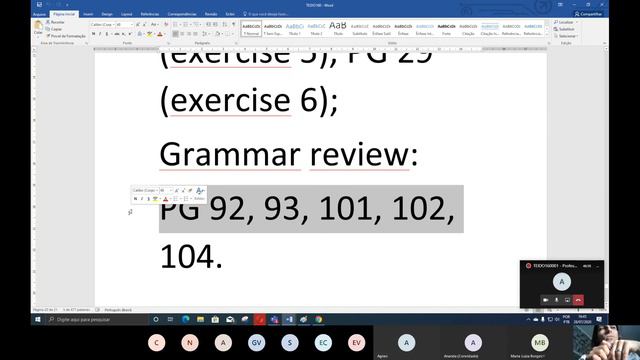Click the Text Effects icon in ribbon
640x360 pixels.
click(140, 34)
